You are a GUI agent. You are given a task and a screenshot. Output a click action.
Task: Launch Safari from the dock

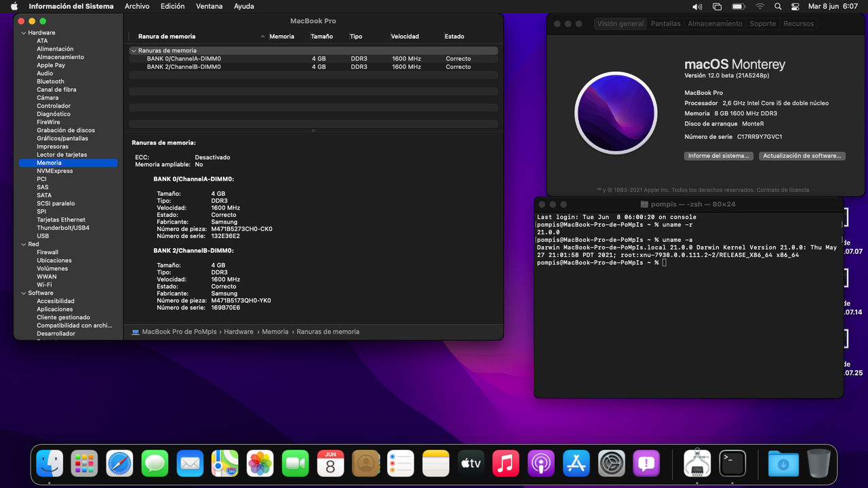click(120, 464)
